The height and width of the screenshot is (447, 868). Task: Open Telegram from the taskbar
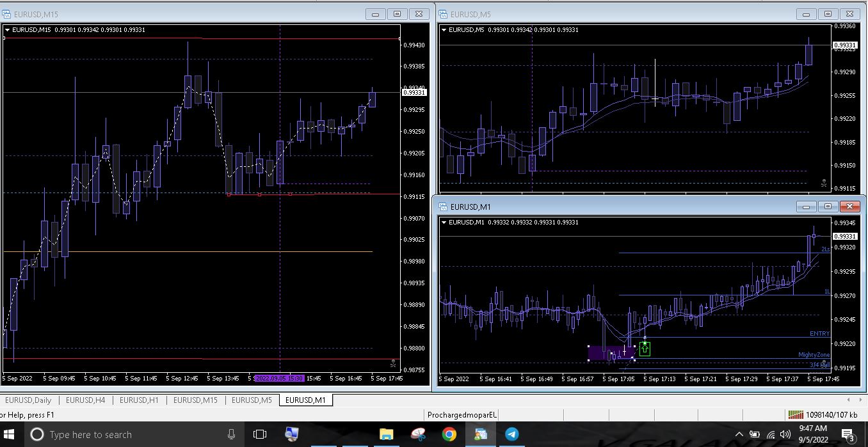[511, 434]
